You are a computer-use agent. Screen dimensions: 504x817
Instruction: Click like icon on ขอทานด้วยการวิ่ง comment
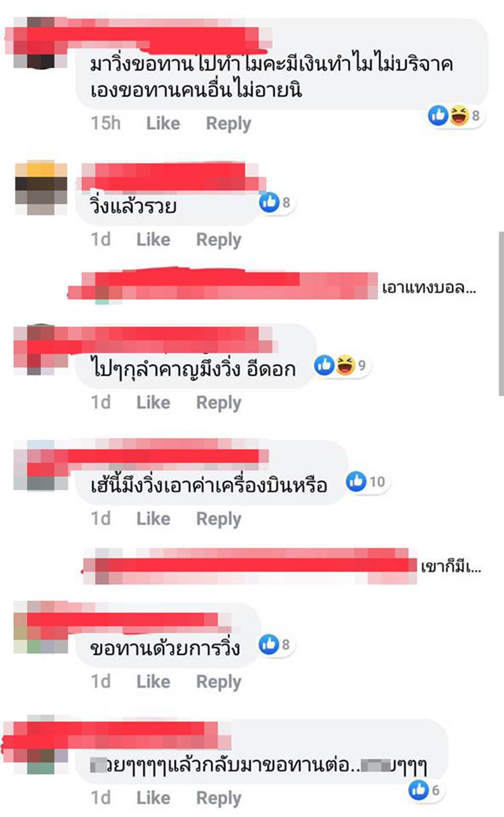tap(269, 645)
